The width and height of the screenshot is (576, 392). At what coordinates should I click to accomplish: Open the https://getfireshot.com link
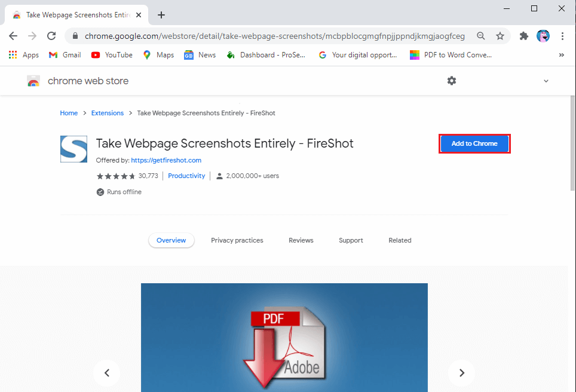pos(166,160)
